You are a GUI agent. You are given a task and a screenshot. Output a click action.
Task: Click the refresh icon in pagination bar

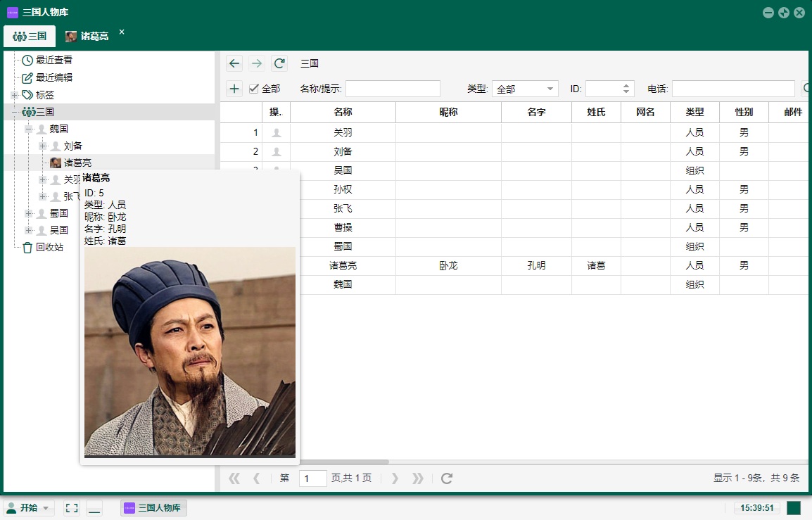[x=446, y=478]
